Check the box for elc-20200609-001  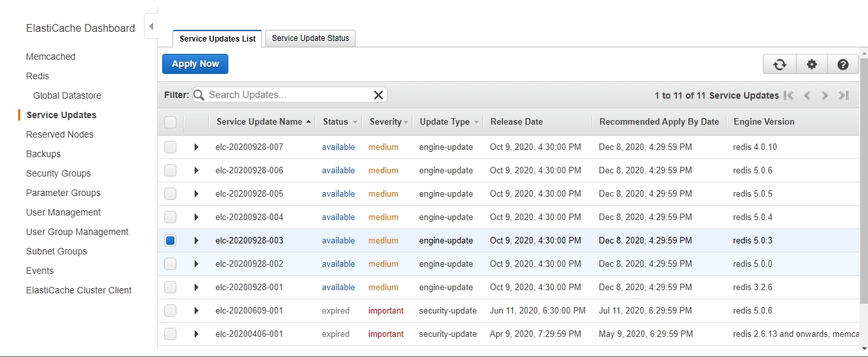tap(170, 311)
